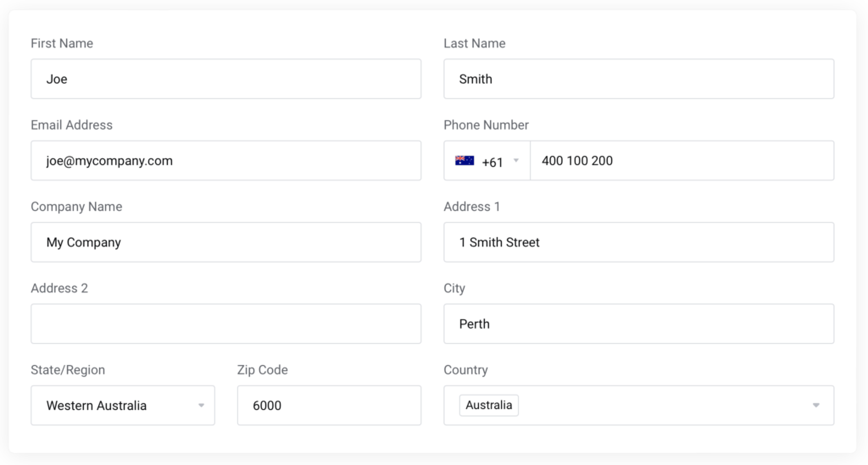Open the +61 country code dropdown arrow
The image size is (868, 465).
click(516, 160)
